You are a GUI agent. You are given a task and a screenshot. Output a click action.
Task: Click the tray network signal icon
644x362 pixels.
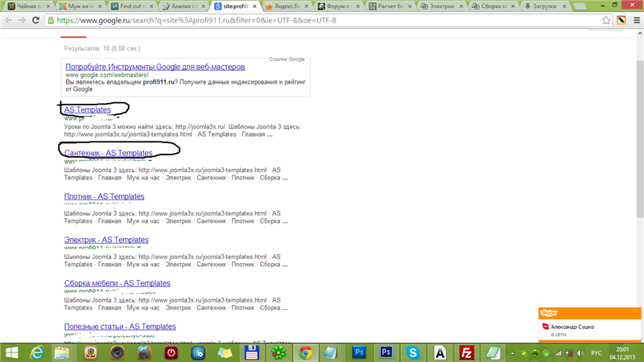(x=558, y=353)
